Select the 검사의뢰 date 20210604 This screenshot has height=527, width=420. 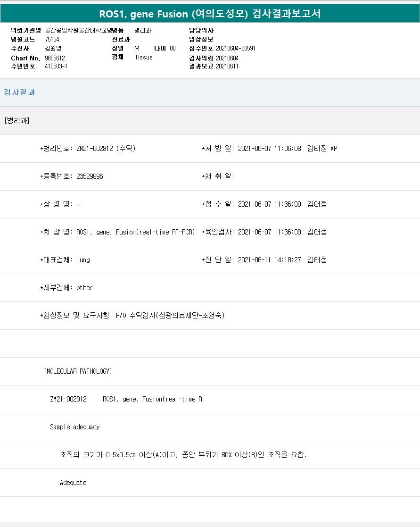coord(227,58)
